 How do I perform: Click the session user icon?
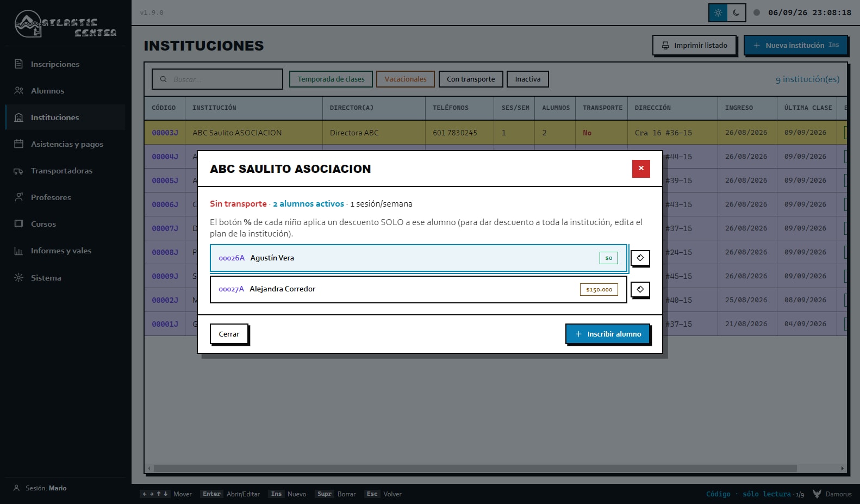[x=16, y=488]
